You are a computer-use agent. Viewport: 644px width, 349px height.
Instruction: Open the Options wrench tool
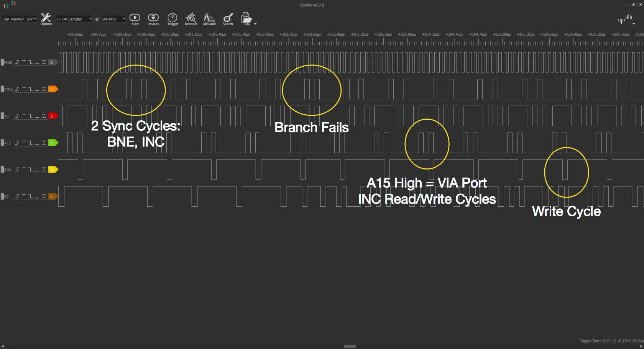pos(46,19)
